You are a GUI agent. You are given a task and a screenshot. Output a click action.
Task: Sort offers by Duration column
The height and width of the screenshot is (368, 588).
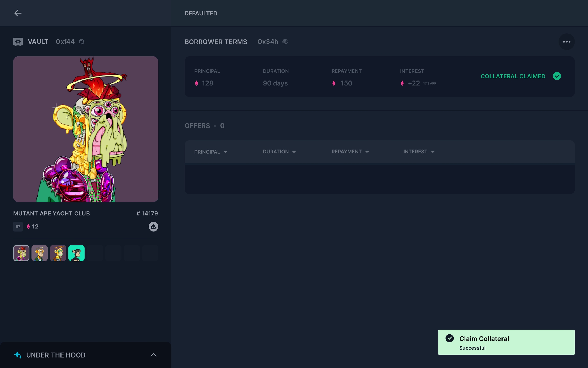coord(279,152)
